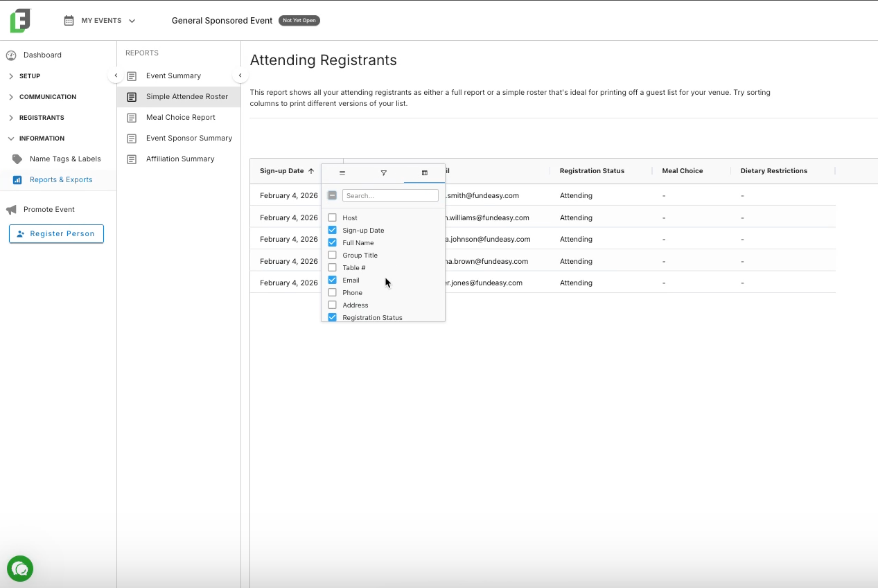Image resolution: width=878 pixels, height=588 pixels.
Task: Switch to the columns tab icon in popup
Action: (x=425, y=173)
